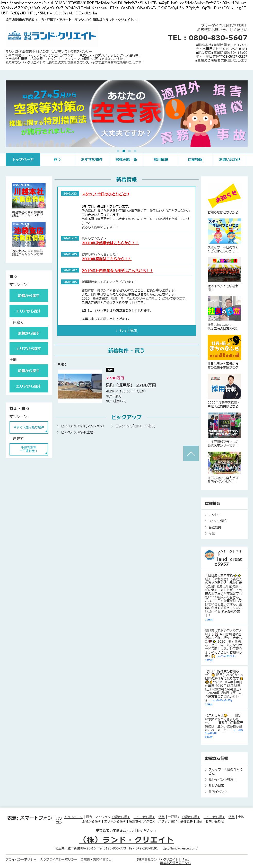Open ピックアップ物件(マンション) chevron link
This screenshot has width=253, height=868.
click(82, 426)
